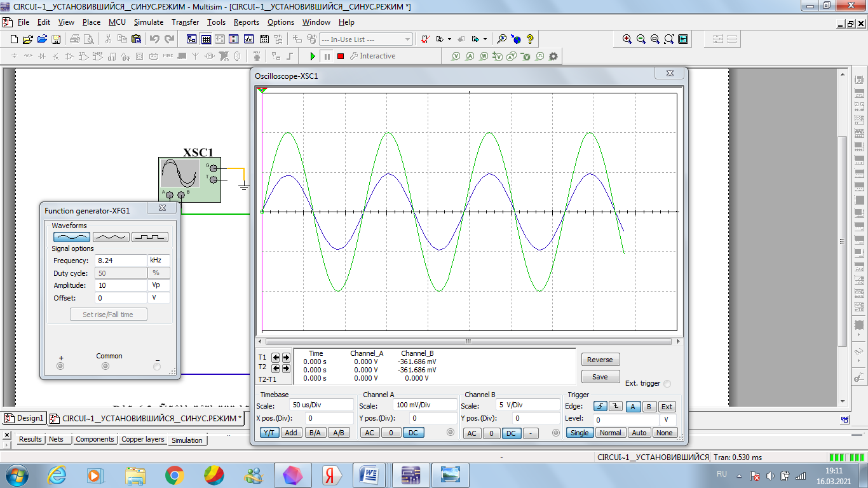Click the Paste clipboard icon
This screenshot has height=488, width=868.
tap(136, 39)
